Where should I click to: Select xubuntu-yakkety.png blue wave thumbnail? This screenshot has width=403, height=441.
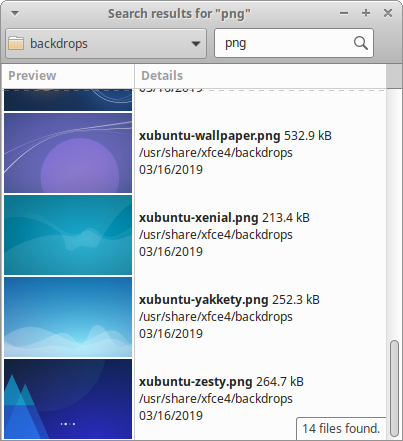coord(68,317)
